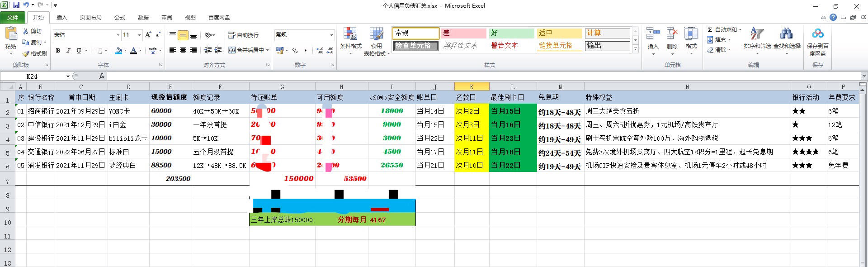Switch to the 公式 tab

click(x=120, y=18)
